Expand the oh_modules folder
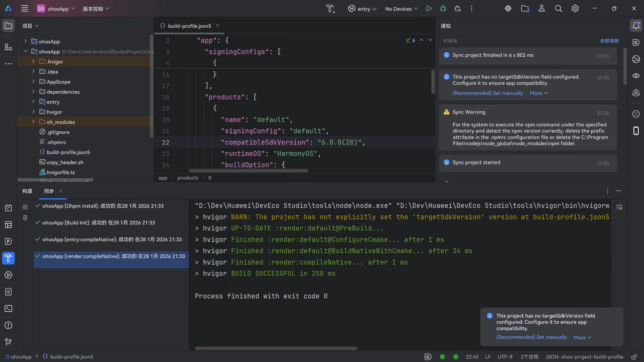The height and width of the screenshot is (362, 644). coord(33,122)
